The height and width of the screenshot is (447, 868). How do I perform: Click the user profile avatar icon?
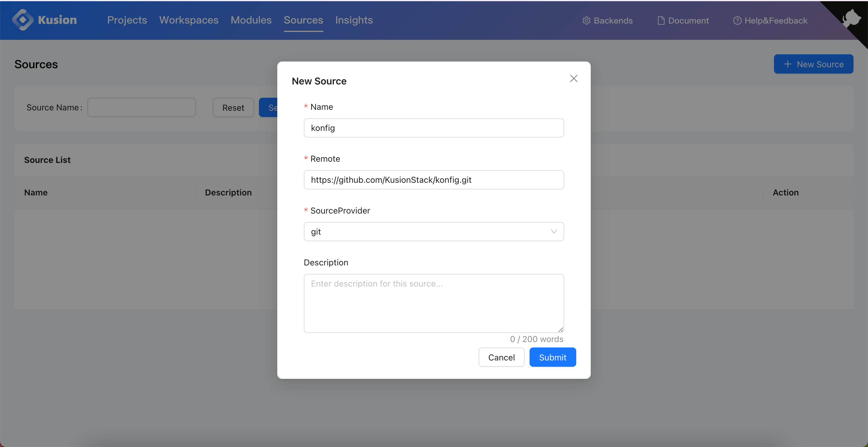point(851,16)
